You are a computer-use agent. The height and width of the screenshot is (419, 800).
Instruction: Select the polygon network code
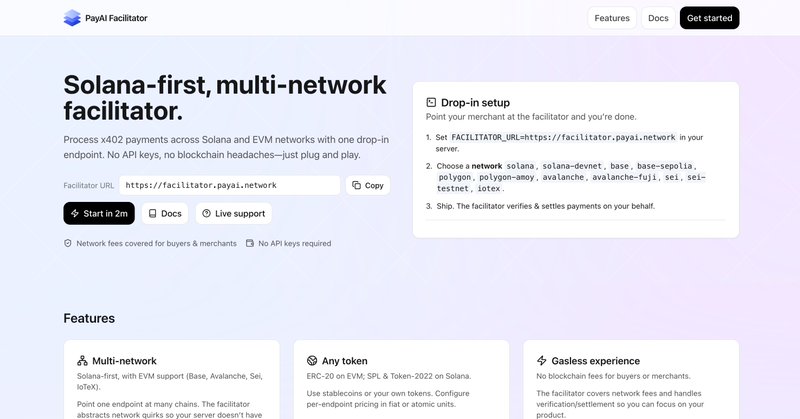(455, 177)
